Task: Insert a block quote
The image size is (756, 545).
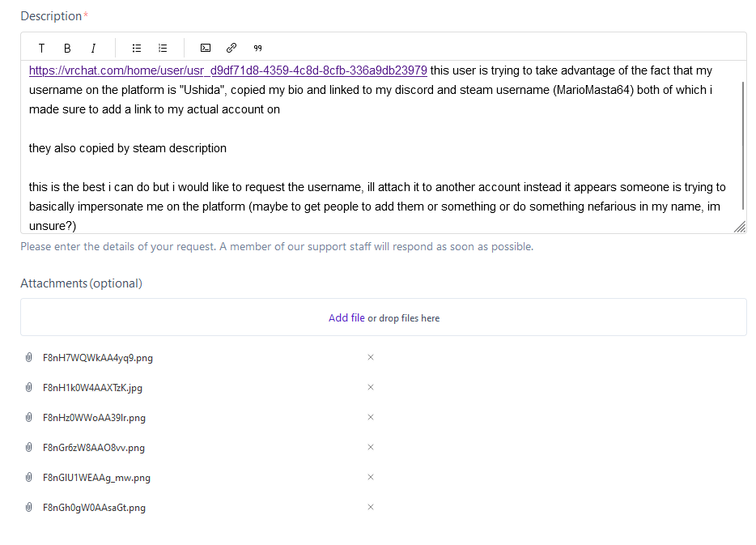Action: pyautogui.click(x=258, y=49)
